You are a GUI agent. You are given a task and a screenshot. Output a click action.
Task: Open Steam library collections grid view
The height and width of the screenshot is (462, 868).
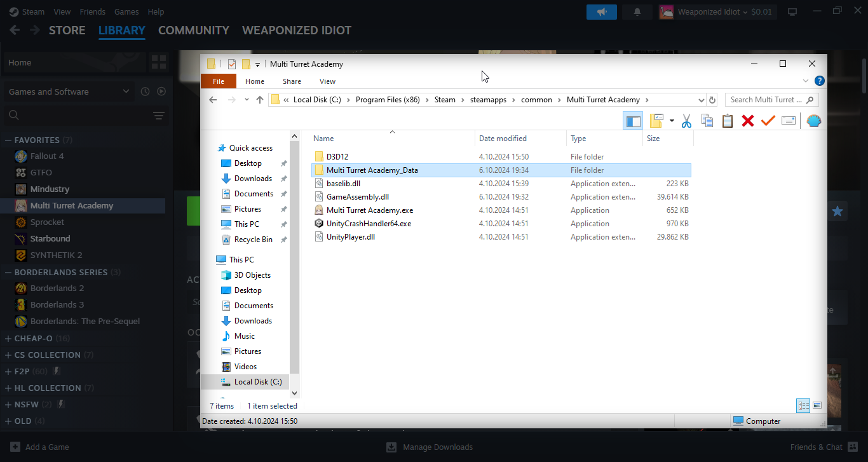(x=158, y=62)
